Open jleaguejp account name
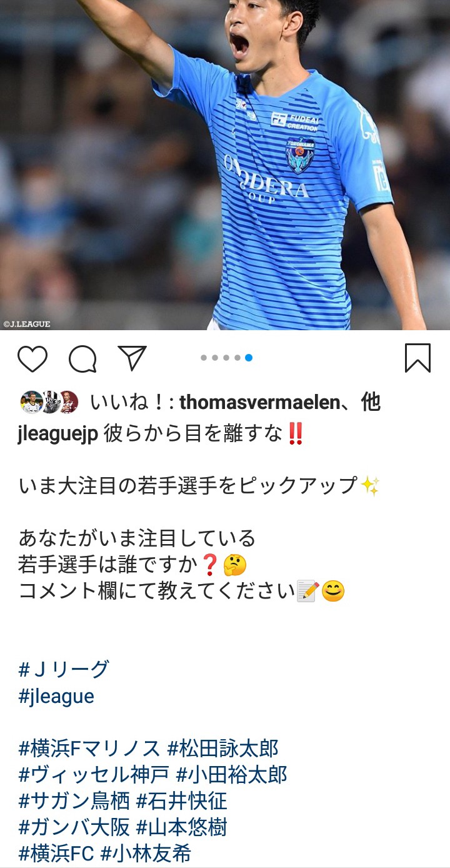 (58, 434)
